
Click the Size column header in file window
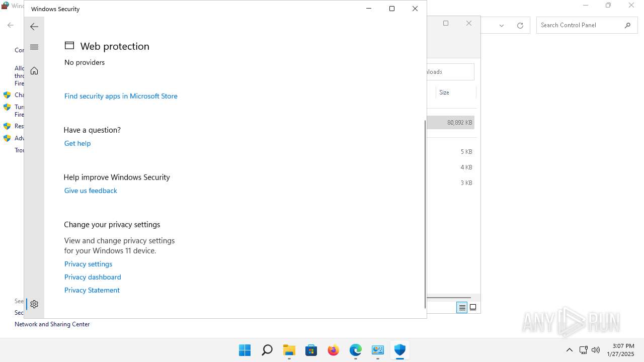point(455,93)
